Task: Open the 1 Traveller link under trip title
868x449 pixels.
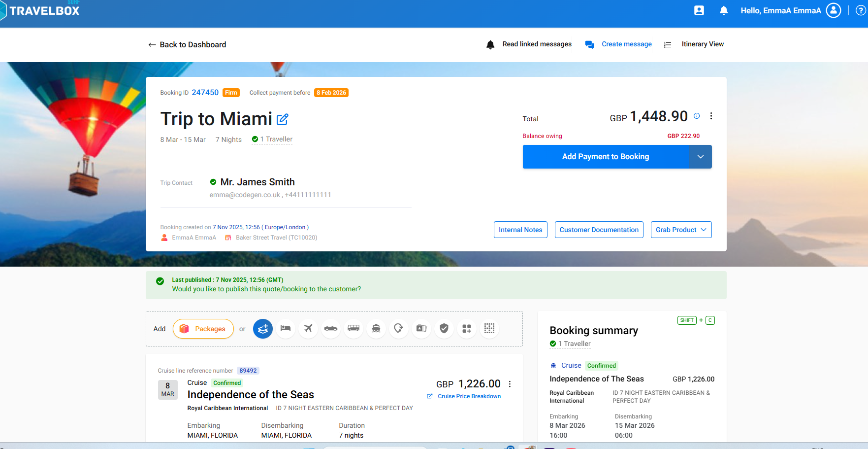Action: click(272, 139)
